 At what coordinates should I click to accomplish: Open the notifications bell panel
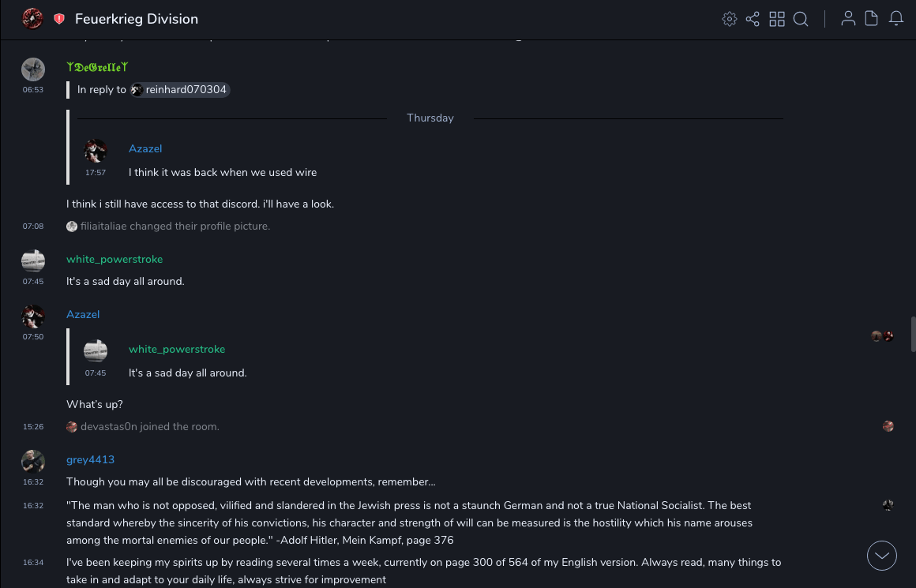tap(896, 19)
